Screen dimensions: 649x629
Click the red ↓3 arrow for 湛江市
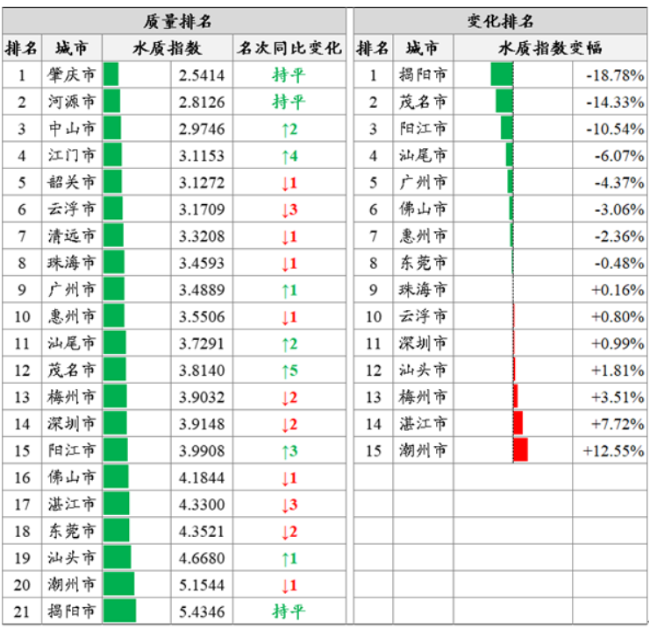(288, 504)
